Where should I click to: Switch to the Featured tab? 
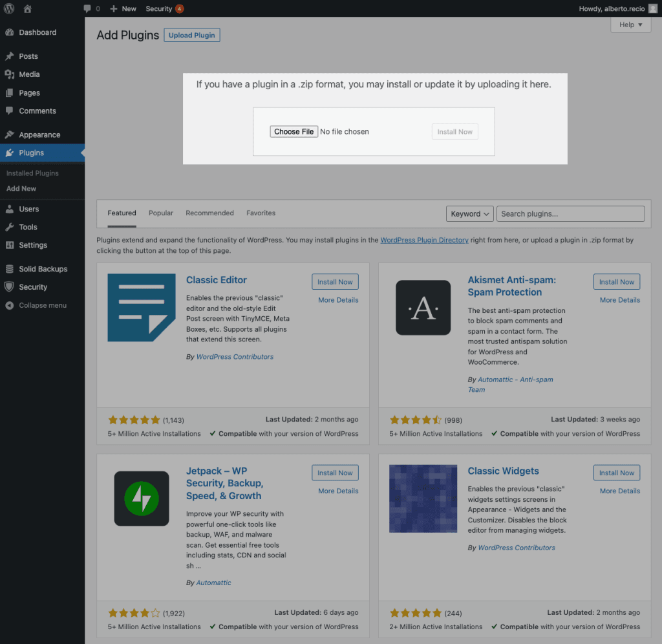122,213
